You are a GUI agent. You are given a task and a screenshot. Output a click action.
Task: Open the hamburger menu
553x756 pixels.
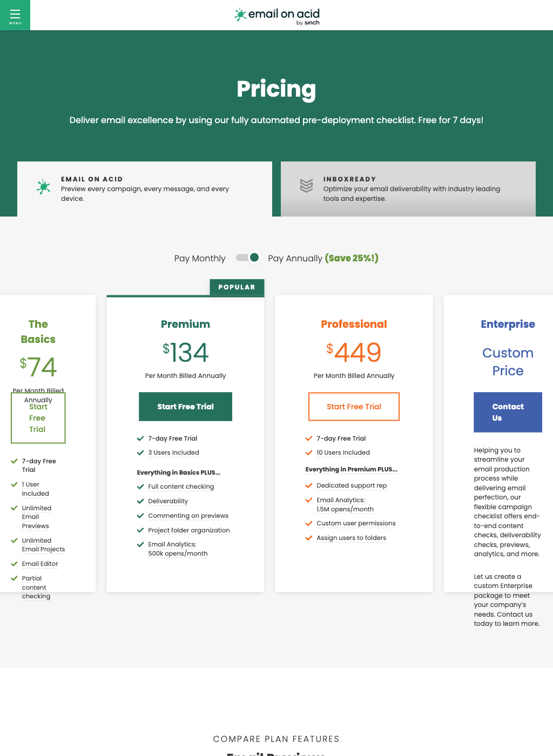[15, 15]
